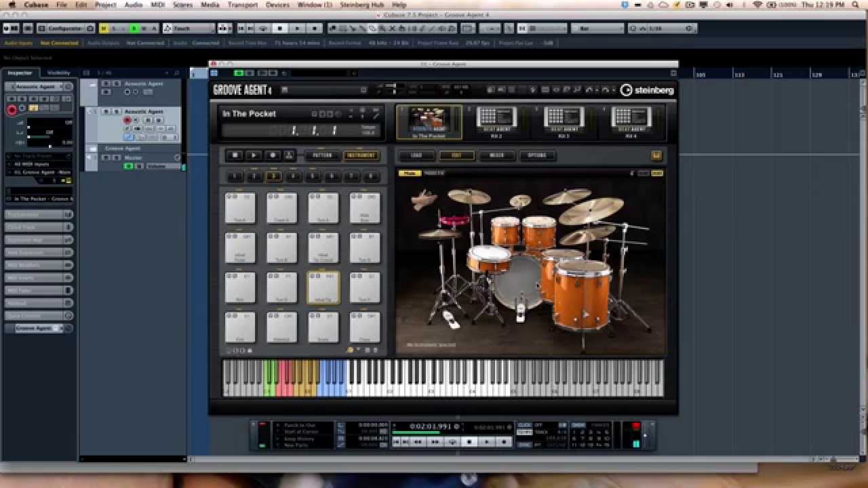The width and height of the screenshot is (868, 488).
Task: Switch pads to INSTRUMENT mode
Action: (361, 155)
